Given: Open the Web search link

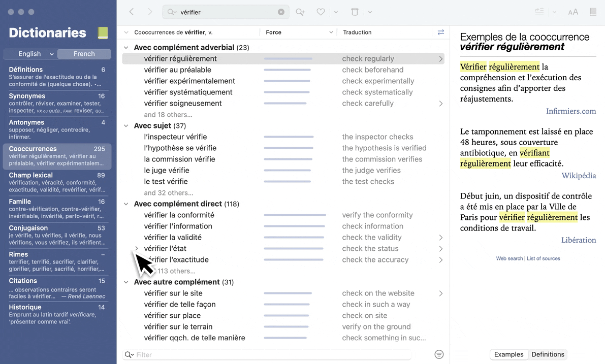Looking at the screenshot, I should coord(509,258).
